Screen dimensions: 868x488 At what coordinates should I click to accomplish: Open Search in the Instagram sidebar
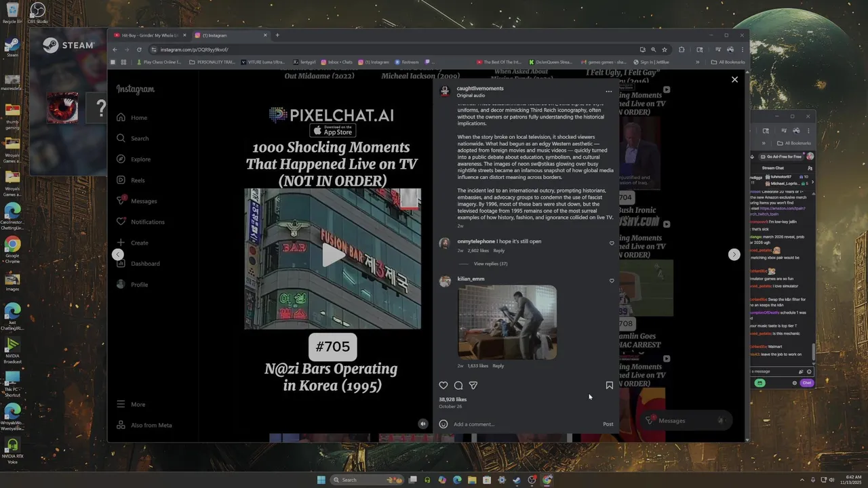coord(133,138)
